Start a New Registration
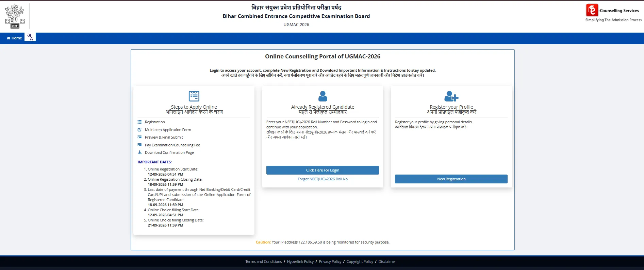Screen dimensions: 644x270 point(451,179)
